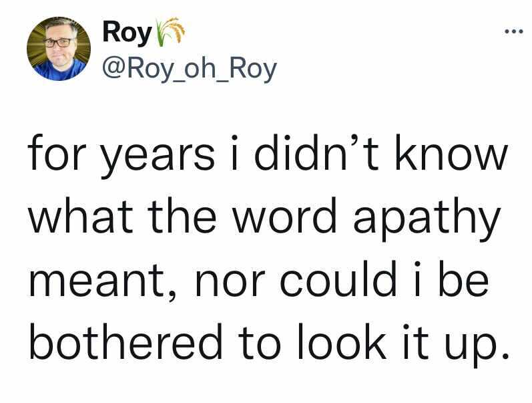The image size is (532, 403).
Task: Click the word know ending first line
Action: (x=451, y=152)
